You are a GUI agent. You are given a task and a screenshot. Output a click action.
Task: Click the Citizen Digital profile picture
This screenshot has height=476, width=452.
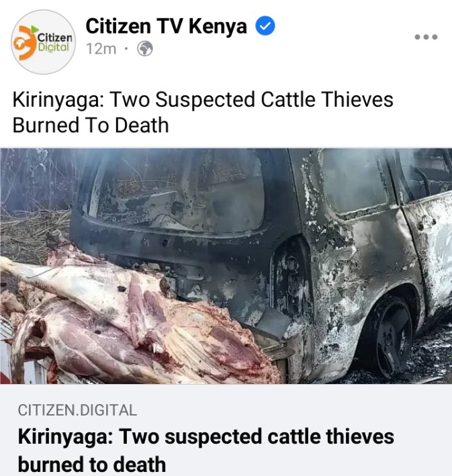coord(43,42)
